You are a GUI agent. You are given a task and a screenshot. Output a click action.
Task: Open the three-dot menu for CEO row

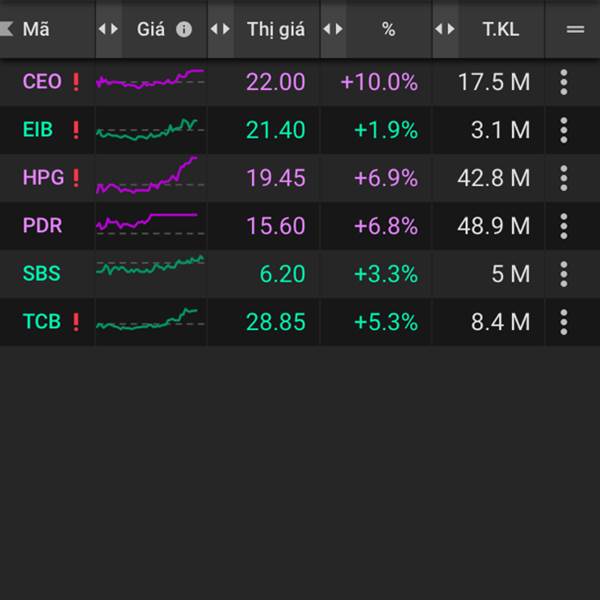pyautogui.click(x=564, y=82)
